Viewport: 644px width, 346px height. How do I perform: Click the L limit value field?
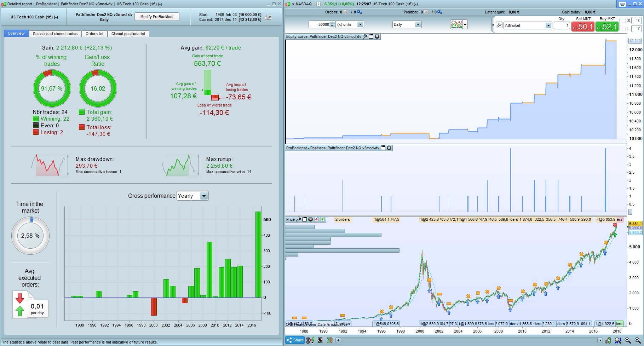tap(637, 29)
